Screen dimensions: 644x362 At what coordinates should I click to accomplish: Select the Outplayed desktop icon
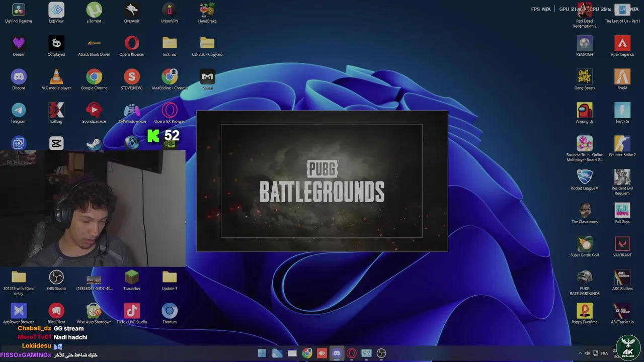click(56, 46)
